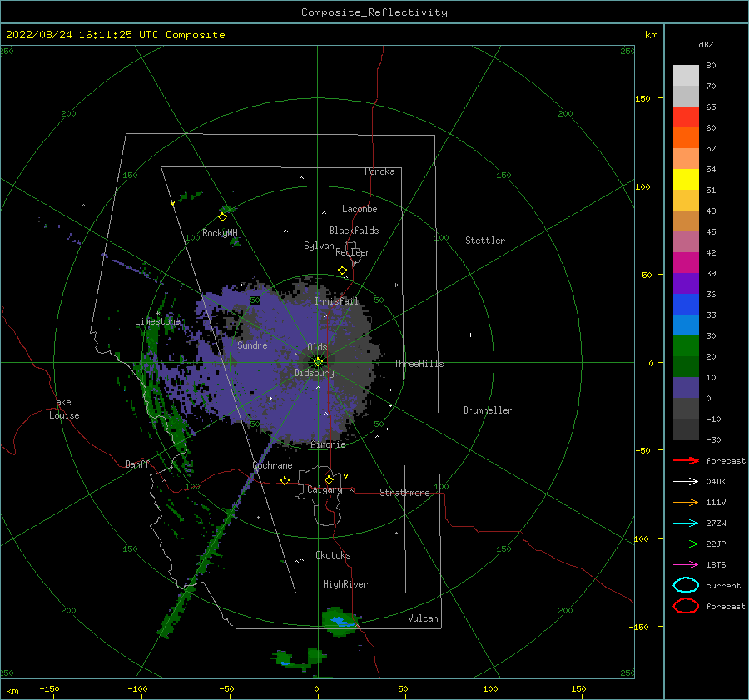Click the 04DK legend text
The image size is (749, 700).
(716, 482)
